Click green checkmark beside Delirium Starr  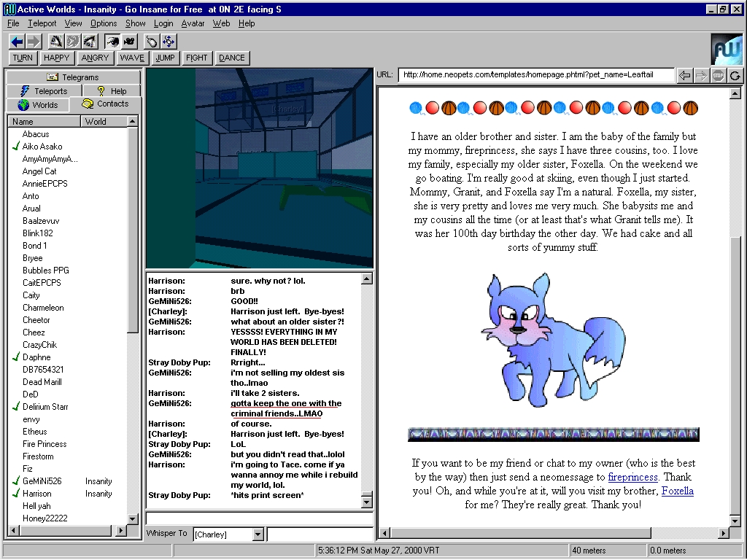[16, 407]
